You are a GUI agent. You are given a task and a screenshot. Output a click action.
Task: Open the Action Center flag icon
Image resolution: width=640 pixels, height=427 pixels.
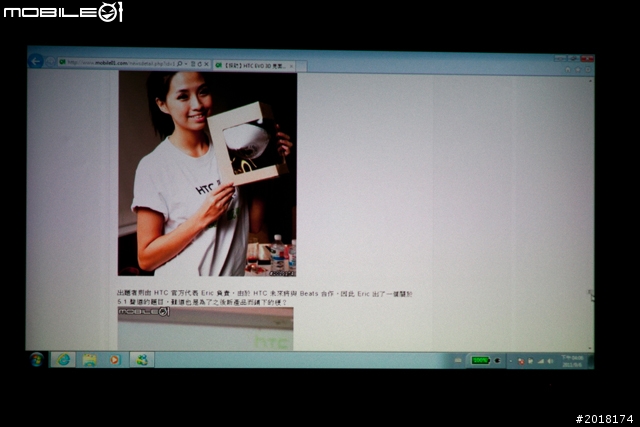[x=531, y=361]
